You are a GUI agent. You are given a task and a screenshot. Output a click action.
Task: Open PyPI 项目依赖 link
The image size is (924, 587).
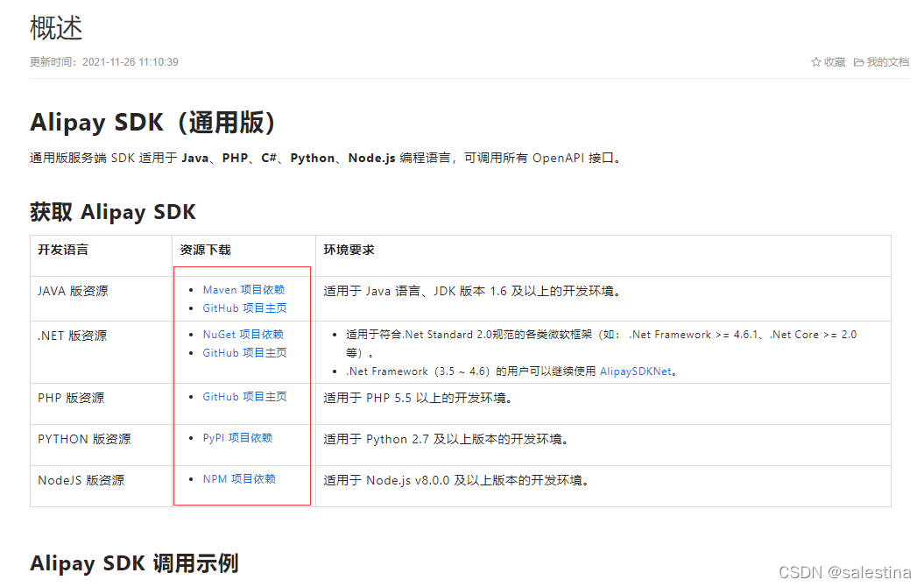[237, 438]
